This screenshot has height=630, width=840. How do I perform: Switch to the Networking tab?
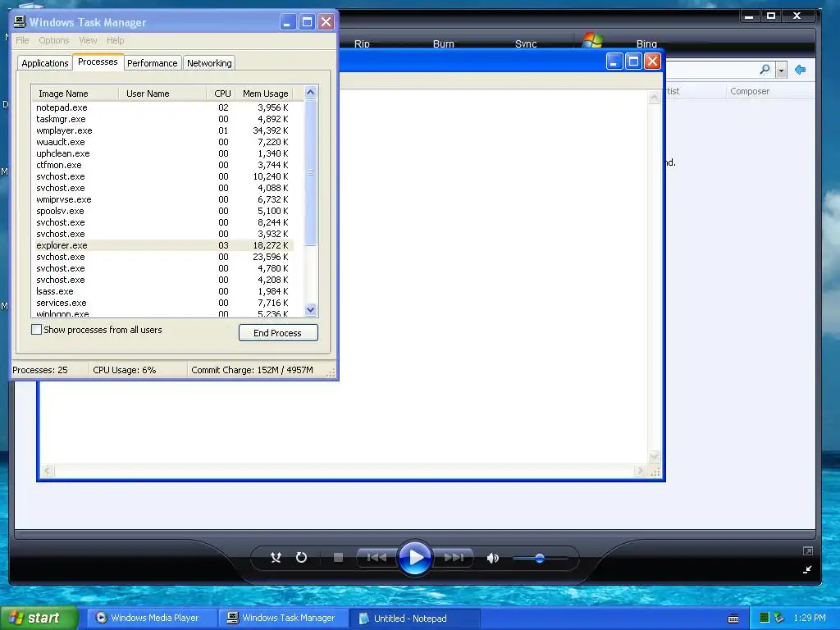209,63
